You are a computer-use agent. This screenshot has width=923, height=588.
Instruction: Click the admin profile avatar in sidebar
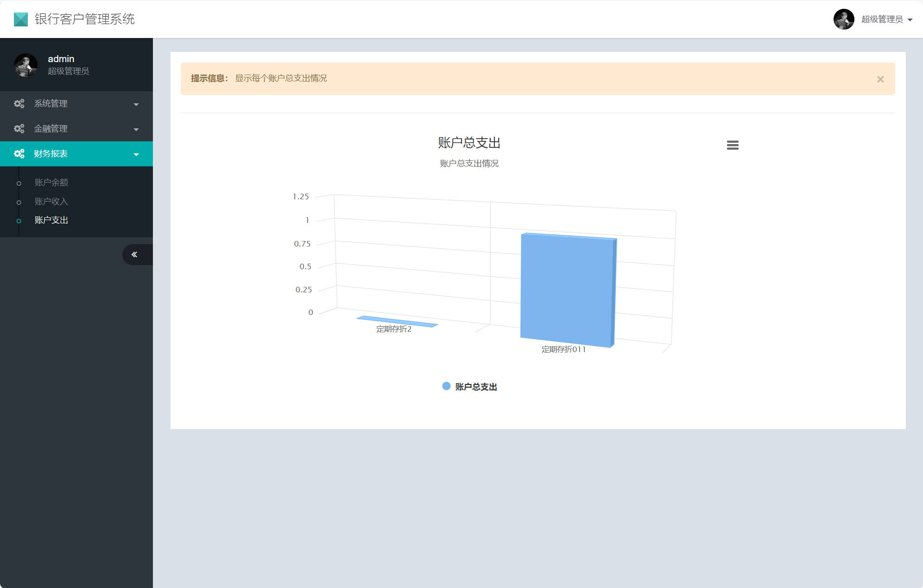tap(25, 65)
